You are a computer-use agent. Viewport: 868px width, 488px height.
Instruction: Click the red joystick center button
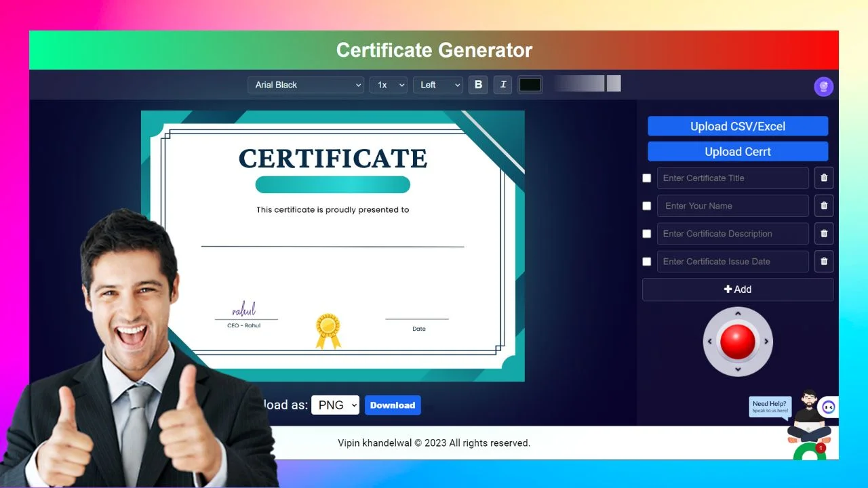(738, 342)
